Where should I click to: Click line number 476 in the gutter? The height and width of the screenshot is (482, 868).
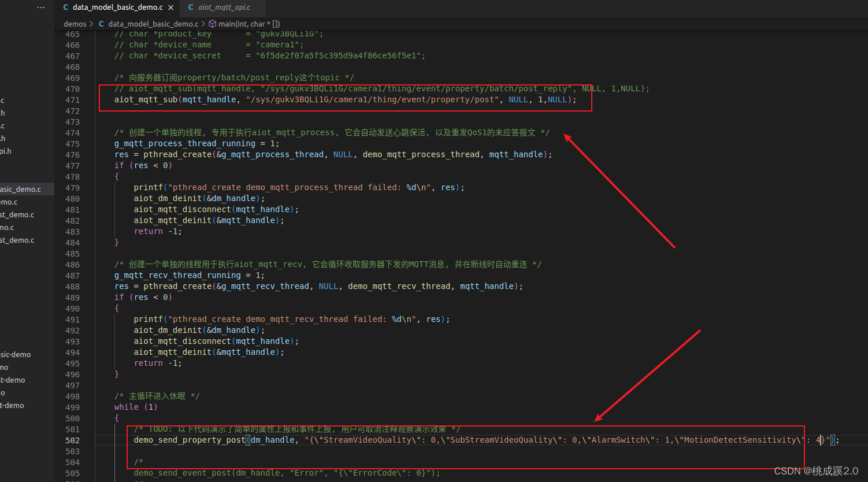coord(72,155)
